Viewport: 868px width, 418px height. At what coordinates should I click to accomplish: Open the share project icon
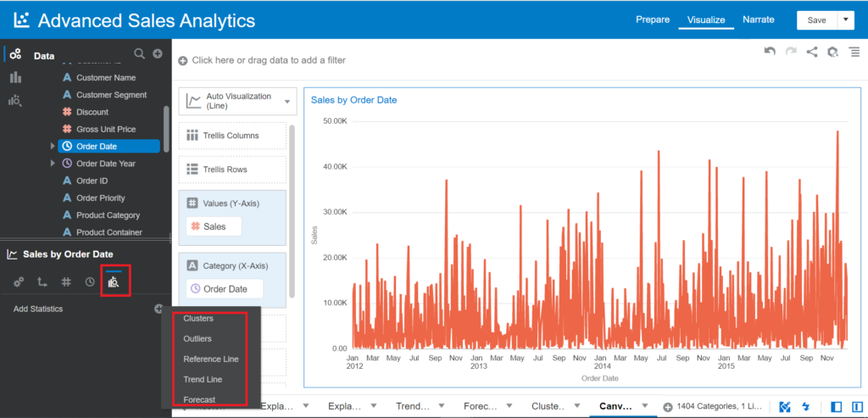pyautogui.click(x=811, y=52)
